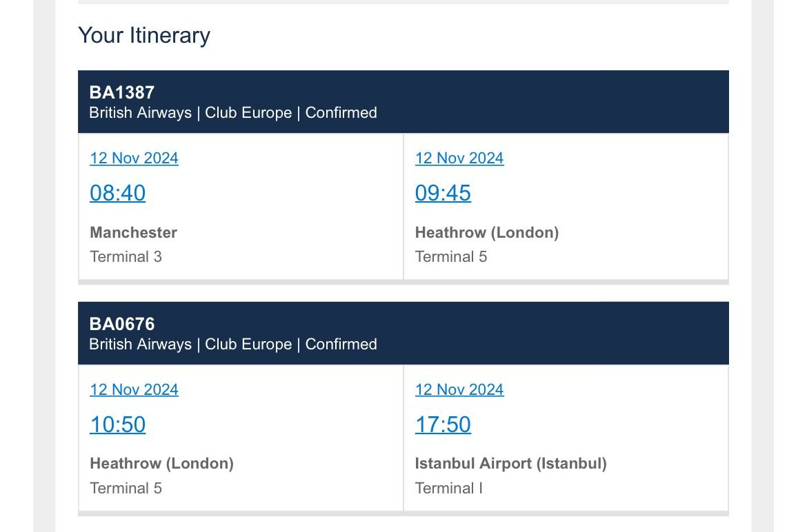Click the Your Itinerary heading
This screenshot has width=807, height=532.
click(144, 35)
